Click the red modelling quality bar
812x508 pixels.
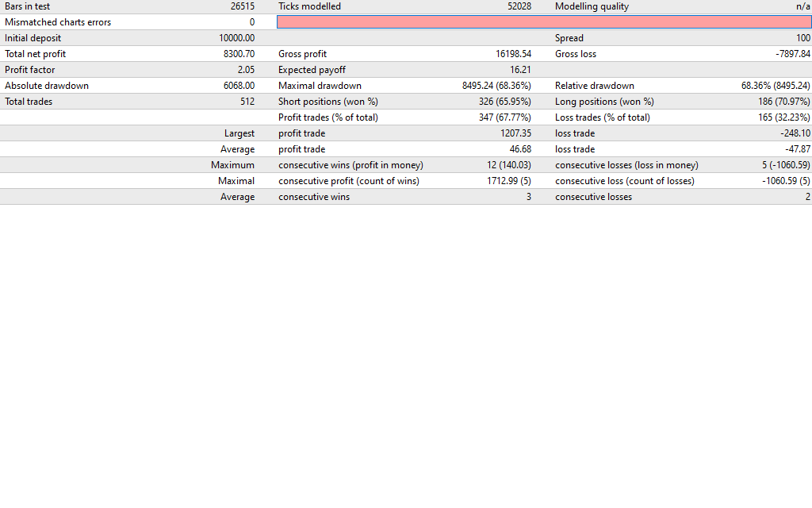[544, 22]
